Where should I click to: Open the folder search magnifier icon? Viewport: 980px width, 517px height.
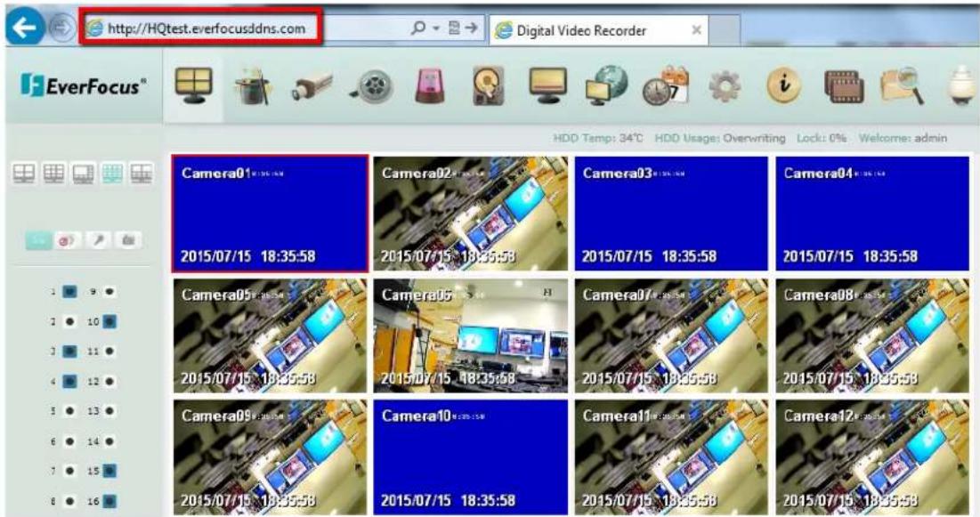(902, 86)
